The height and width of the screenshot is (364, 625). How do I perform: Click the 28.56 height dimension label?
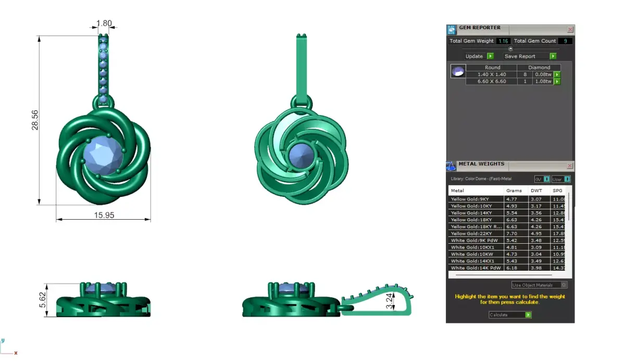[x=35, y=120]
